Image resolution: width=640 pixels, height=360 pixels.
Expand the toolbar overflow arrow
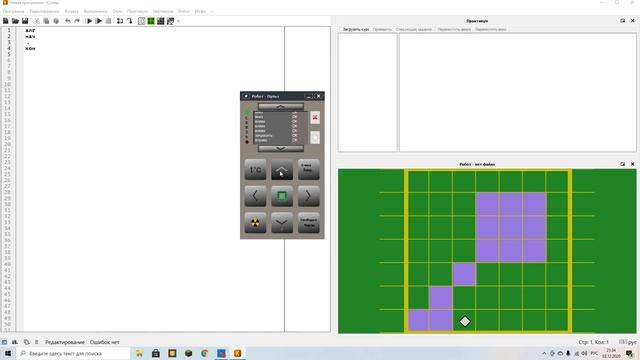click(178, 21)
